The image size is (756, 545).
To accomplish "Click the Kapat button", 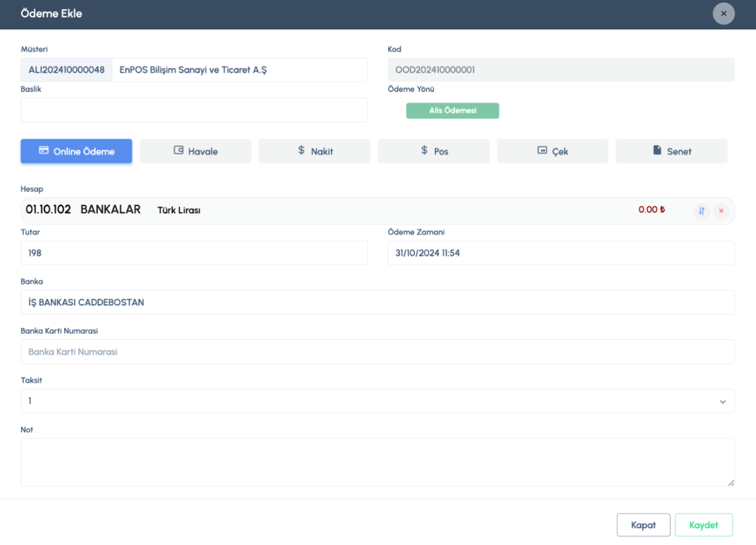I will (x=643, y=525).
